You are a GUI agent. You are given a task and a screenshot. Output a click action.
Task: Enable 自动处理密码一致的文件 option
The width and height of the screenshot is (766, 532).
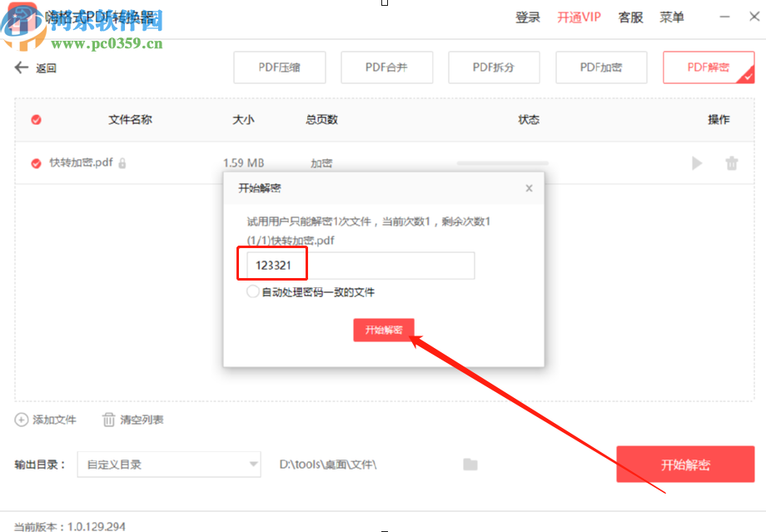tap(252, 291)
